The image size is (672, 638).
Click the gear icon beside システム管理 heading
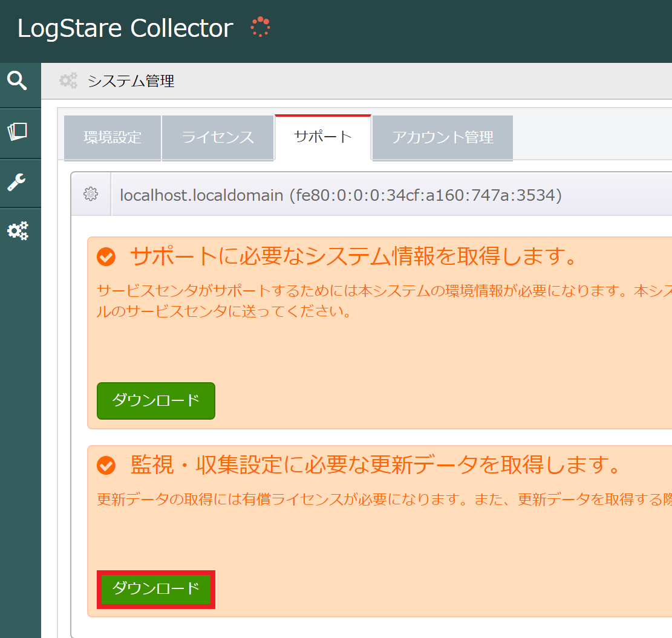point(68,80)
